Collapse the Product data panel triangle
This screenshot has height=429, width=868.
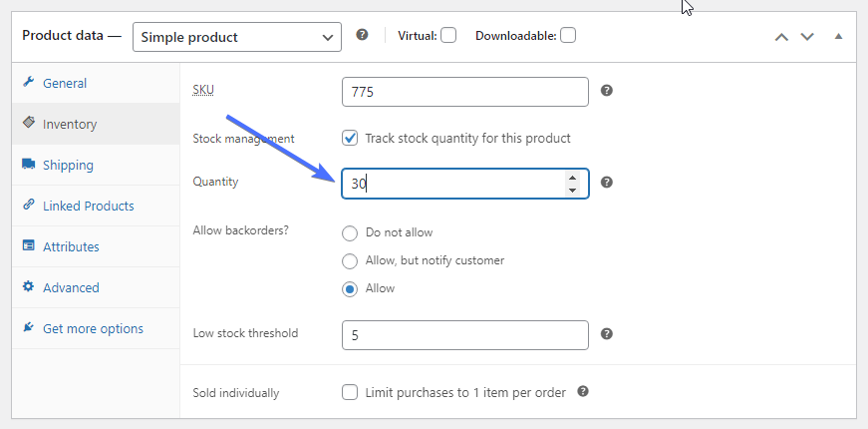pos(838,37)
